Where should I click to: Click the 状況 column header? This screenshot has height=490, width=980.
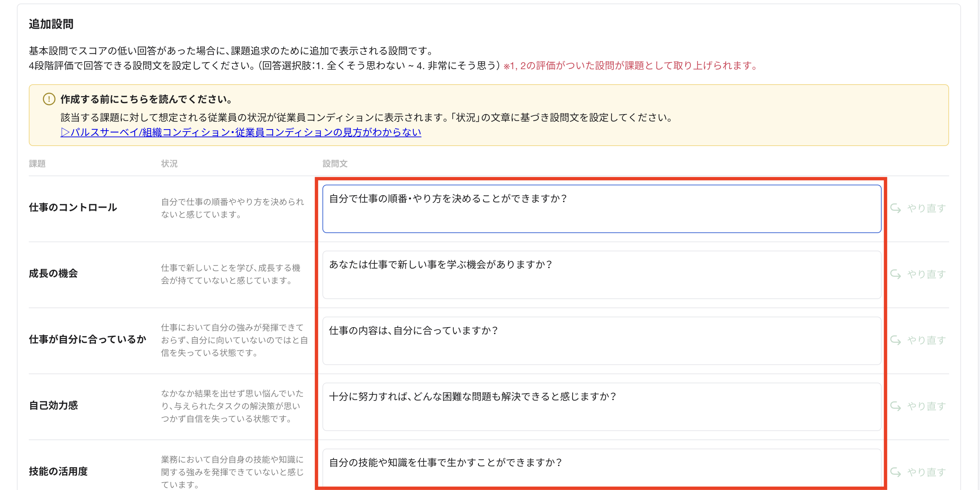pos(169,164)
